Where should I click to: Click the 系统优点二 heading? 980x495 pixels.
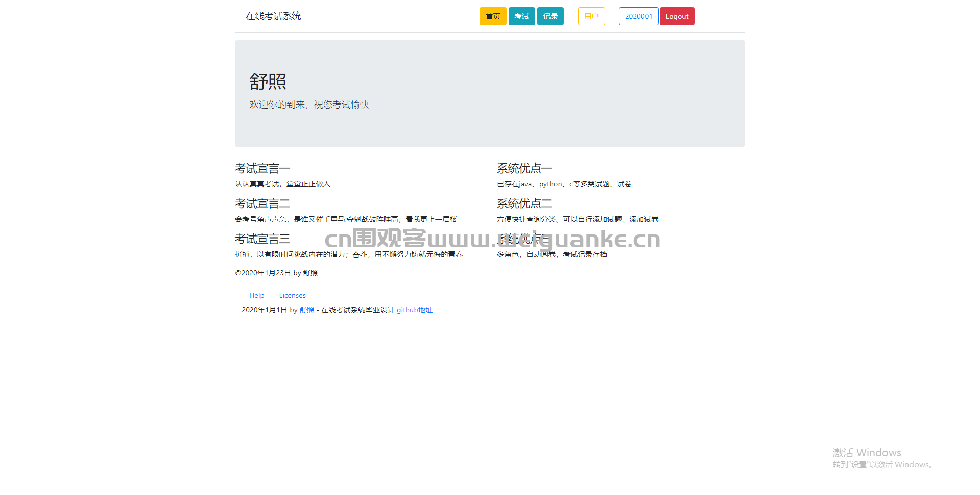coord(524,204)
